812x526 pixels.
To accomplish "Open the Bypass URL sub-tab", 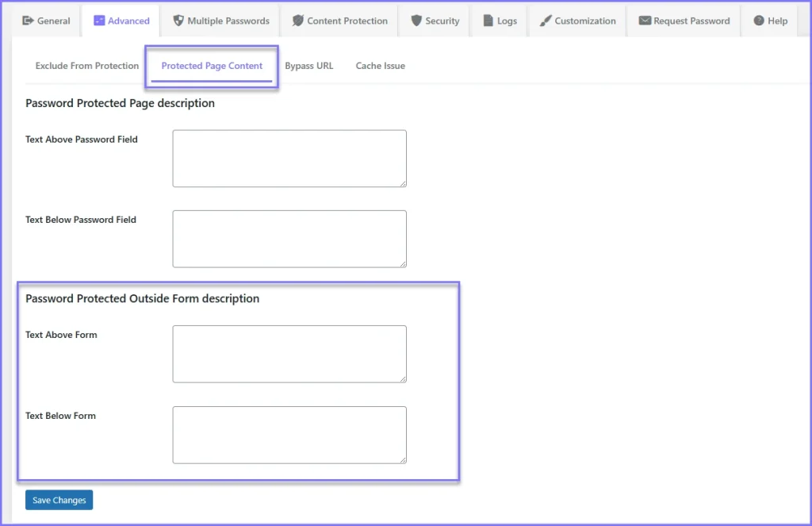I will click(308, 66).
